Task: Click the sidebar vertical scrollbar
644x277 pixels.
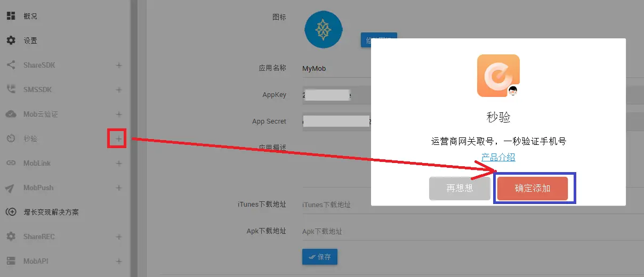Action: point(134,138)
